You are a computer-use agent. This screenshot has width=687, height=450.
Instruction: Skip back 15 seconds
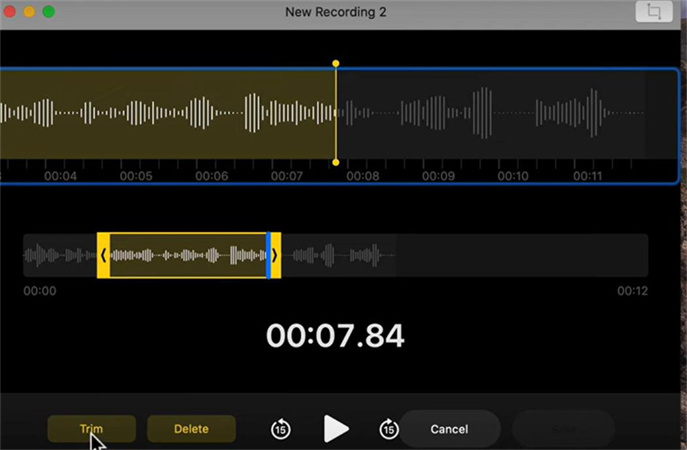click(x=281, y=429)
